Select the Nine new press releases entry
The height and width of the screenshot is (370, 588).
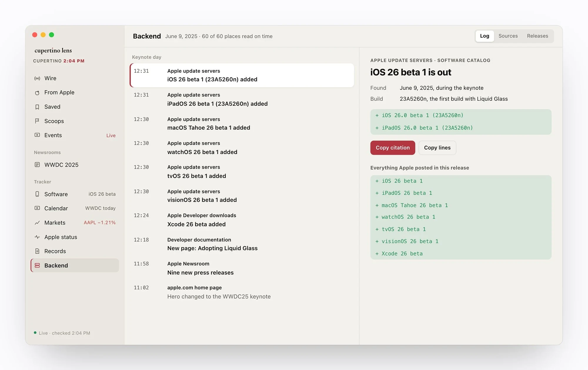tap(242, 268)
